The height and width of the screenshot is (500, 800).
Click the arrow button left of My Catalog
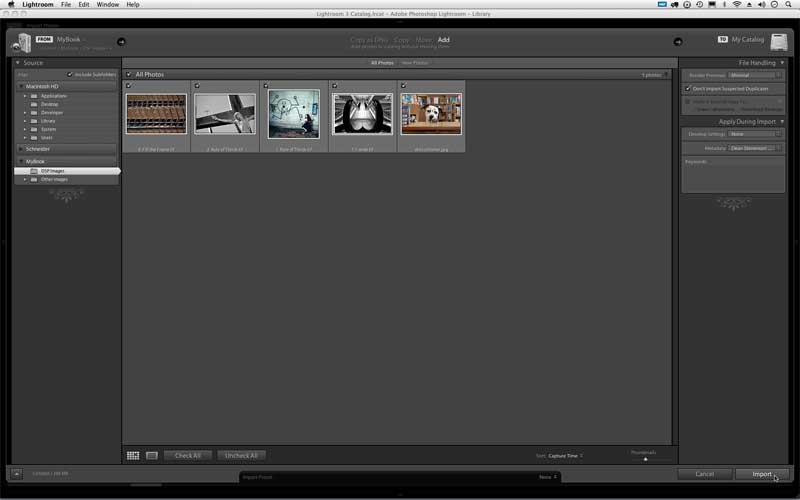(x=677, y=42)
